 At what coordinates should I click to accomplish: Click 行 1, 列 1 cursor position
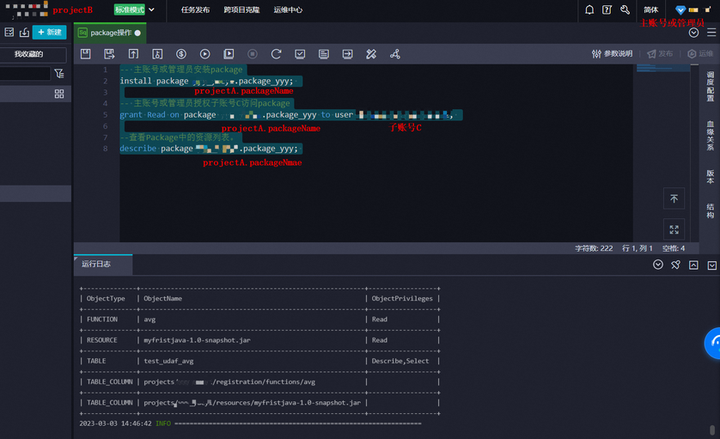coord(637,248)
